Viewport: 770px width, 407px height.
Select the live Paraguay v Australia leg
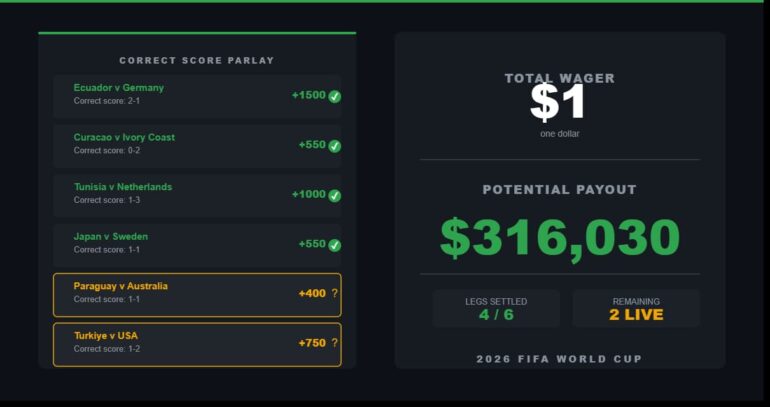coord(197,295)
